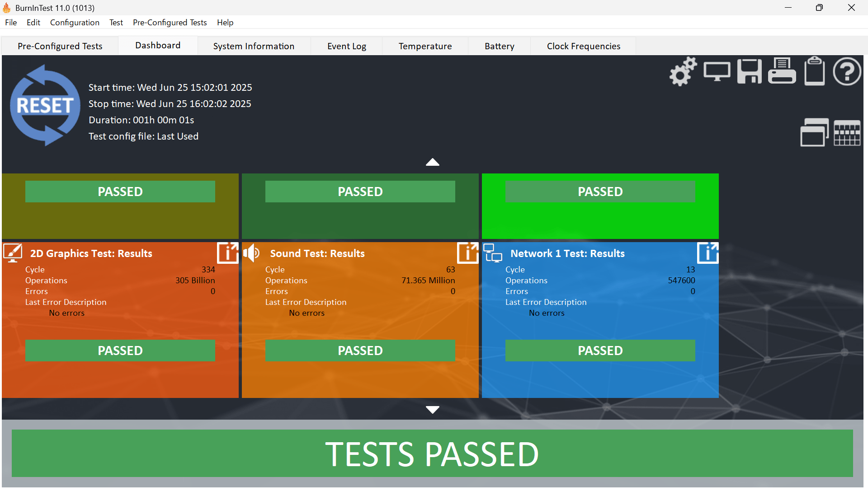This screenshot has width=868, height=491.
Task: Save results with the floppy disk icon
Action: point(749,71)
